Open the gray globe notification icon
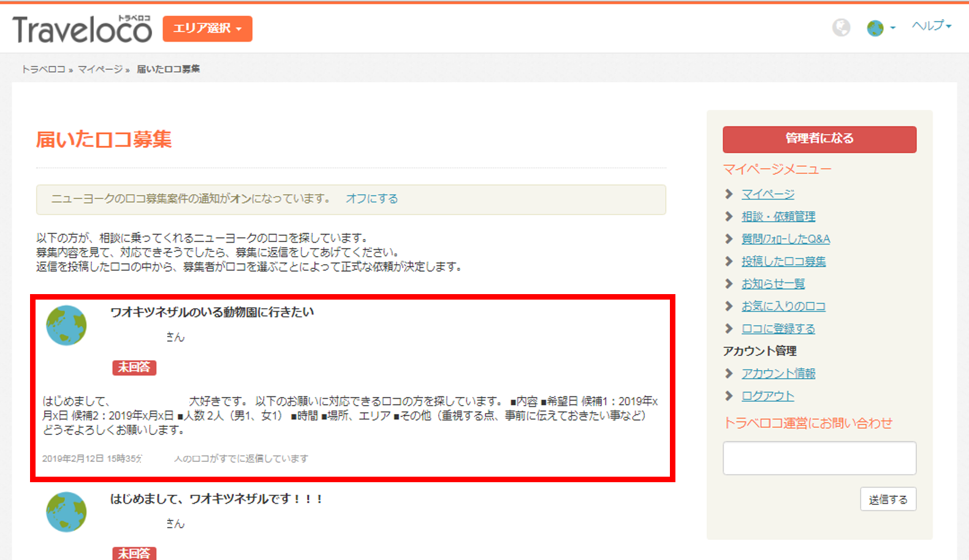The width and height of the screenshot is (969, 560). tap(841, 28)
